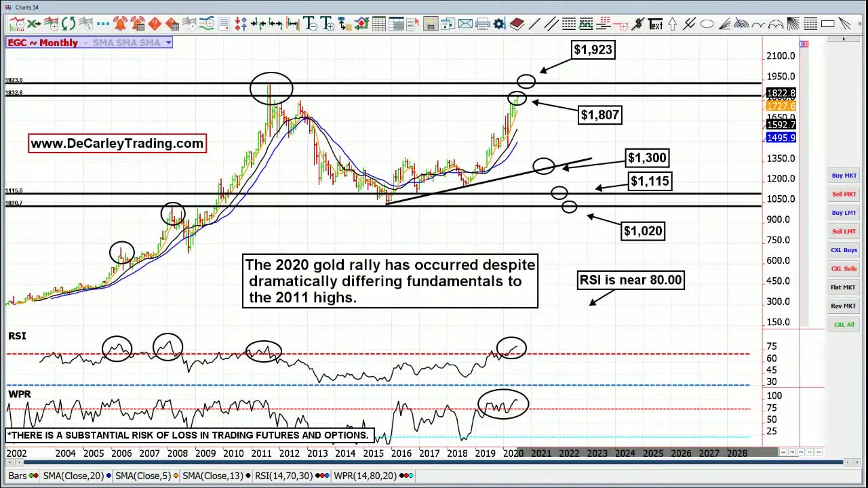
Task: Click the WPR pane label
Action: (x=20, y=394)
